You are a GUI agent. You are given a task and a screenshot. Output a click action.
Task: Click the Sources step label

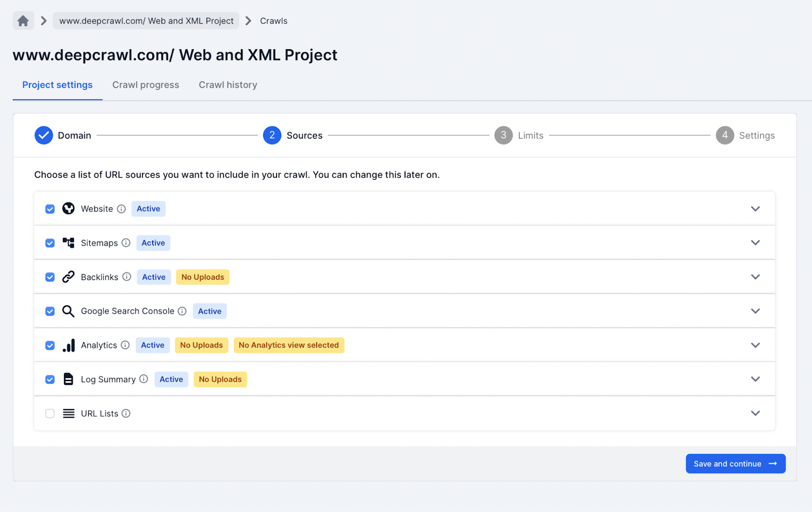pos(304,135)
